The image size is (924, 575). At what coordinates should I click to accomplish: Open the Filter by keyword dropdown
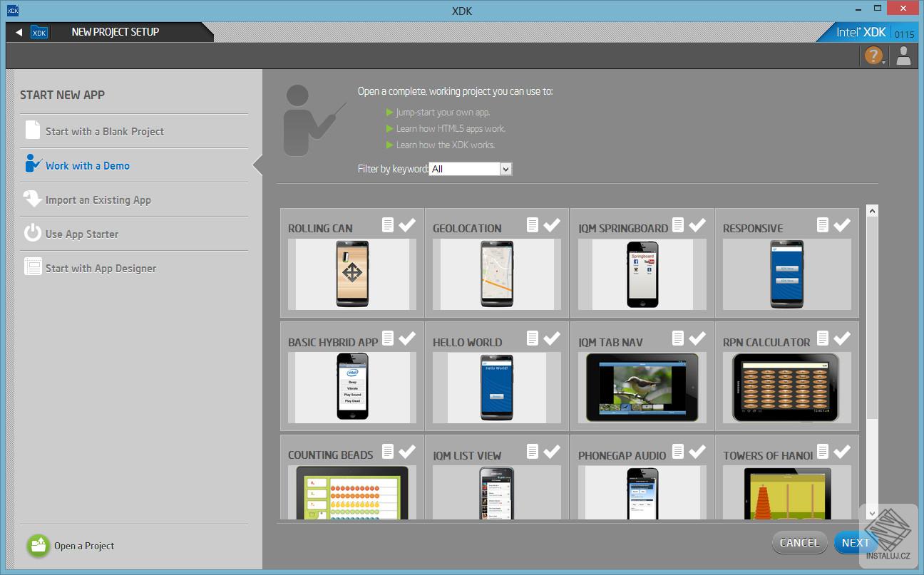click(471, 169)
